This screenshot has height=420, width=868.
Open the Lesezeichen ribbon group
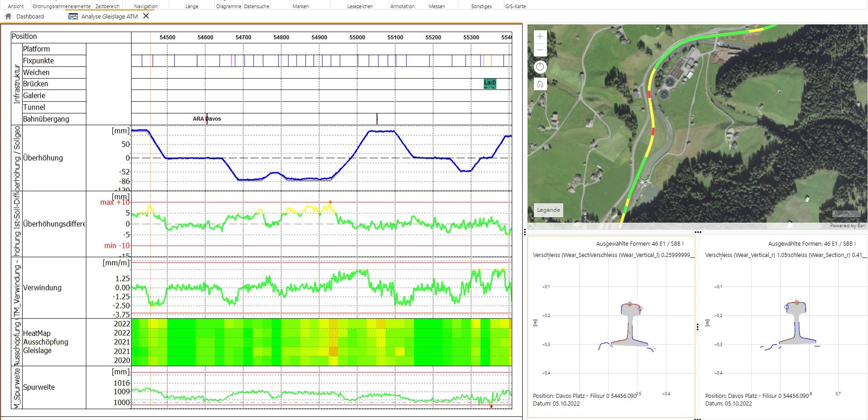point(360,6)
